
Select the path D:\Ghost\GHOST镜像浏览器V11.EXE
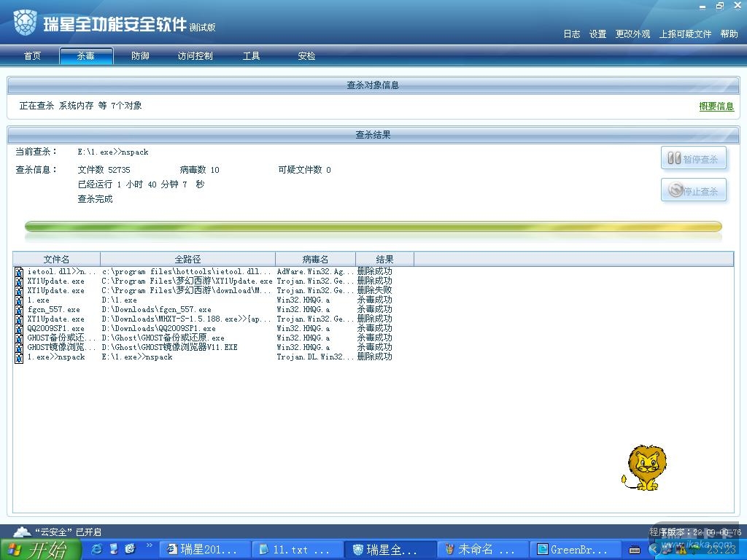point(169,347)
